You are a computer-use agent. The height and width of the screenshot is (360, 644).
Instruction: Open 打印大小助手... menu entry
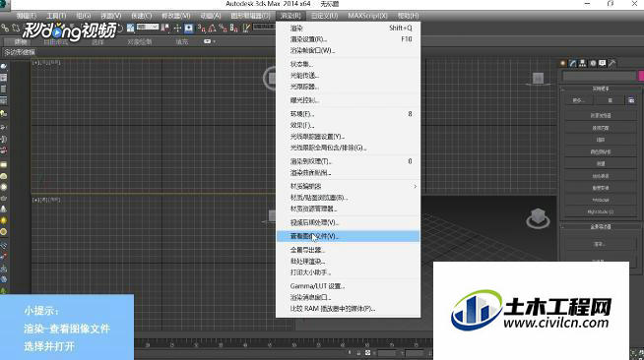coord(349,272)
